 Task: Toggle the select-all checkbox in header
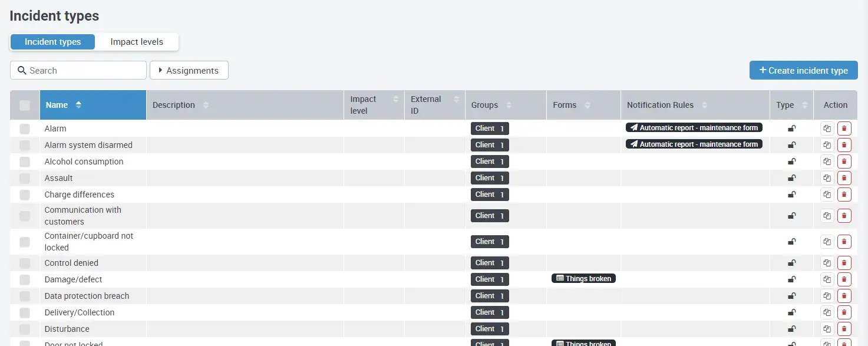pos(25,106)
